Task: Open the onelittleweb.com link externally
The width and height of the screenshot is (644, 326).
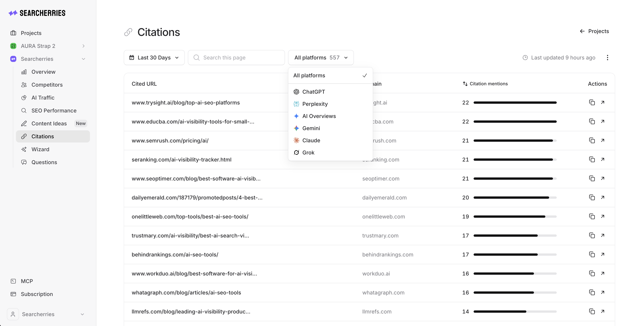Action: tap(603, 217)
